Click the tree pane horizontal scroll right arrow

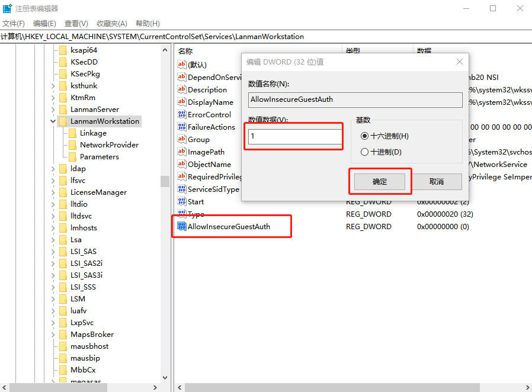tap(155, 388)
